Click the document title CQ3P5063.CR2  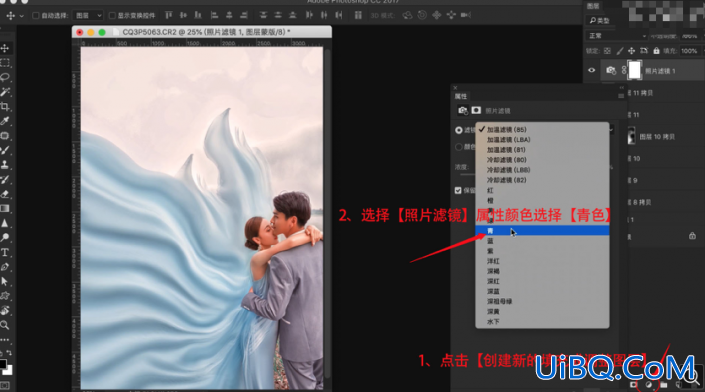(x=149, y=32)
